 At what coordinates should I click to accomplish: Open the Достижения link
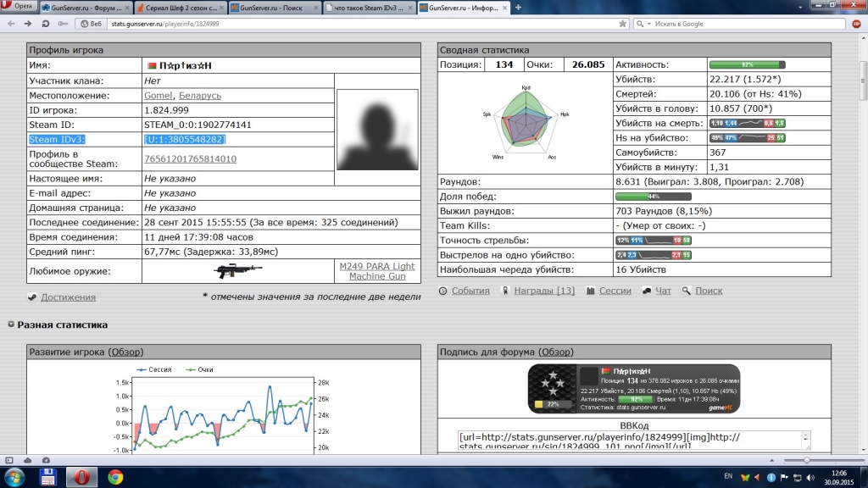[x=68, y=297]
